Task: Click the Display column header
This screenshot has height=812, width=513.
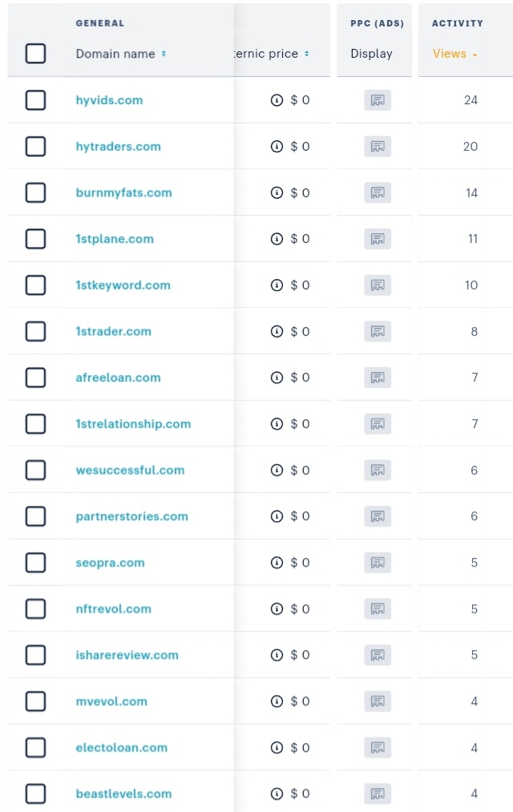Action: click(x=371, y=54)
